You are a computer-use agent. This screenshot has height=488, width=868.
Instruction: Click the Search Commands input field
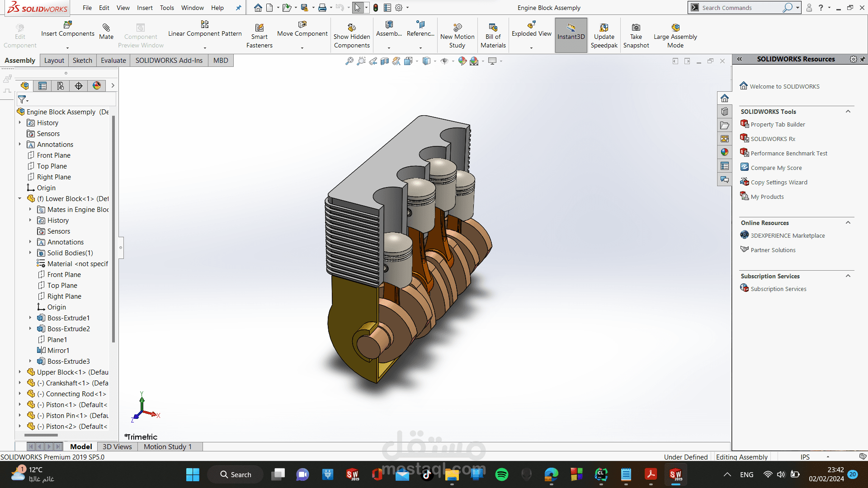point(741,8)
